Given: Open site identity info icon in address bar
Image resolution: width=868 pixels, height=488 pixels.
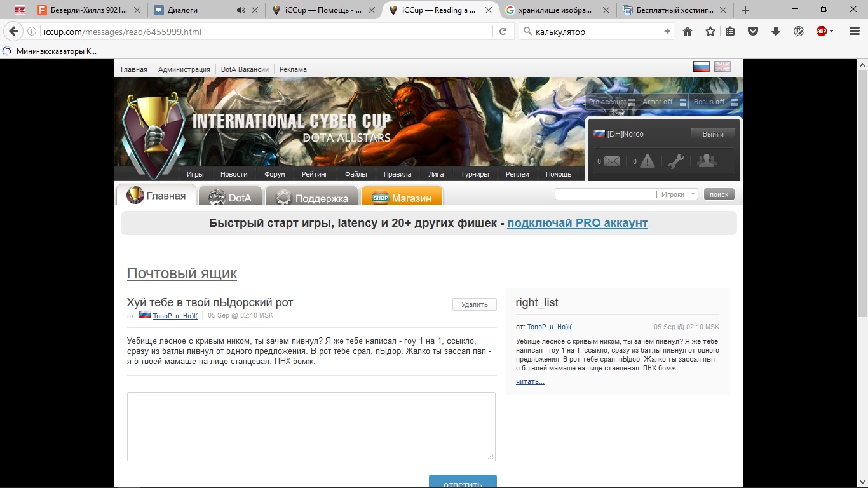Looking at the screenshot, I should point(32,31).
